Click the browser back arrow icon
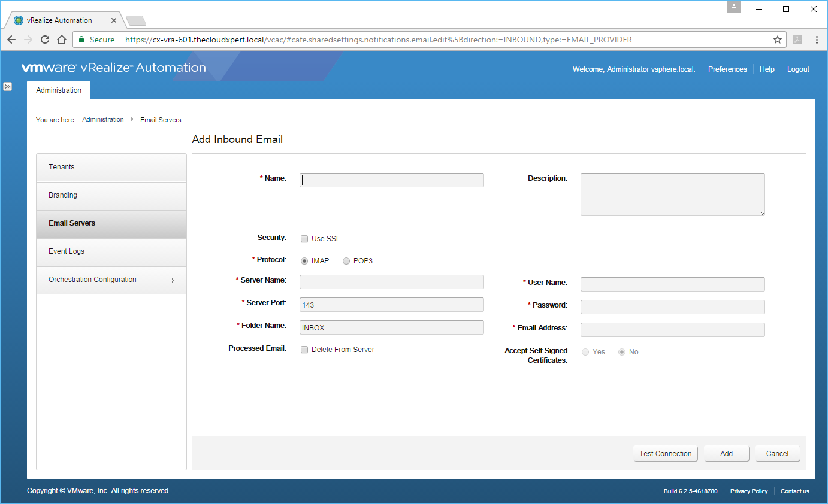 click(11, 40)
